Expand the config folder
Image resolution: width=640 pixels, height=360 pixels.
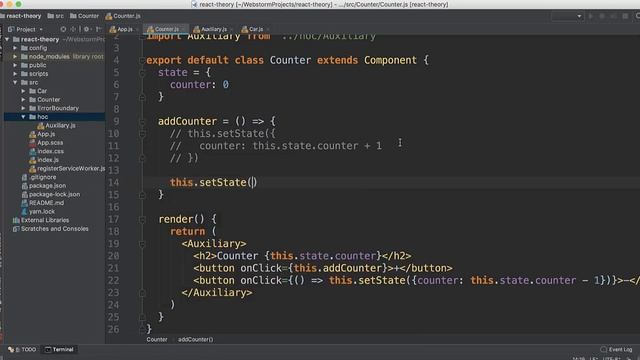click(15, 48)
